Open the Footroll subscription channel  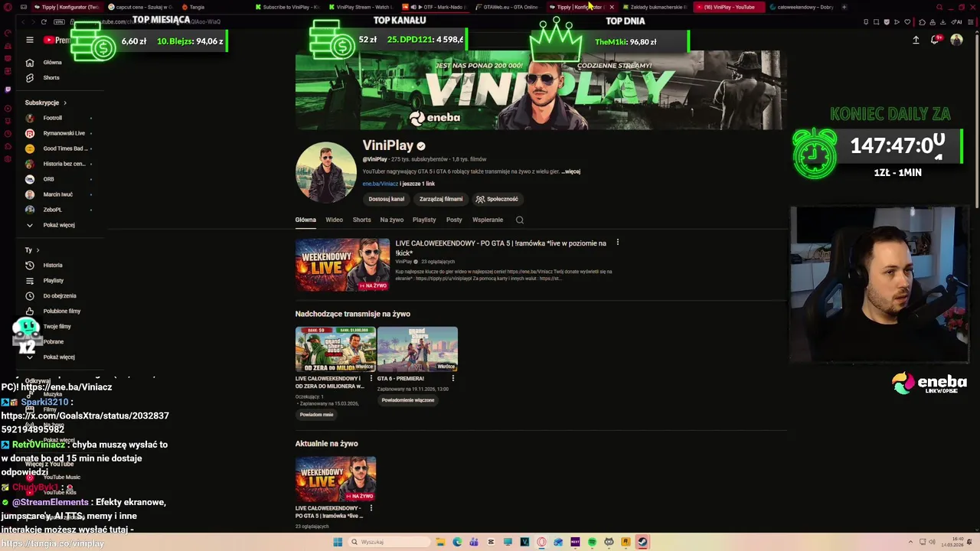tap(52, 118)
